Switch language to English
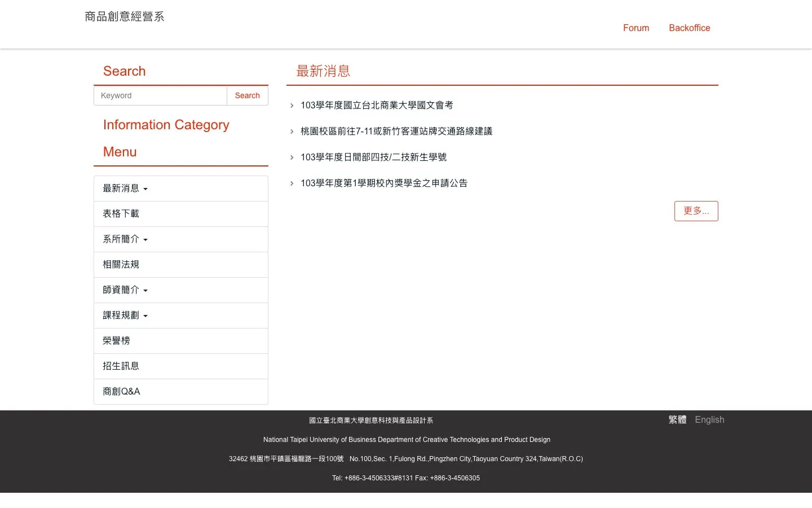 click(x=709, y=419)
